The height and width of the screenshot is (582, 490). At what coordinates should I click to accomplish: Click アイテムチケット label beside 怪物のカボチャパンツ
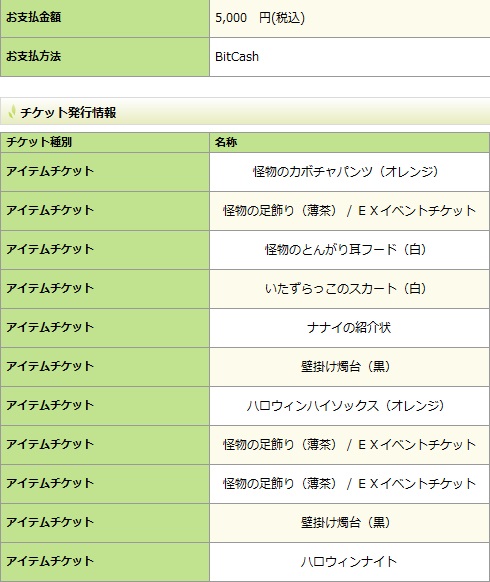(50, 171)
